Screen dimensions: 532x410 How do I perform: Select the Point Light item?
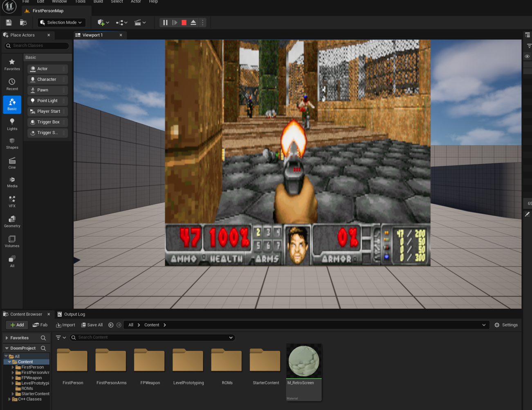[47, 101]
